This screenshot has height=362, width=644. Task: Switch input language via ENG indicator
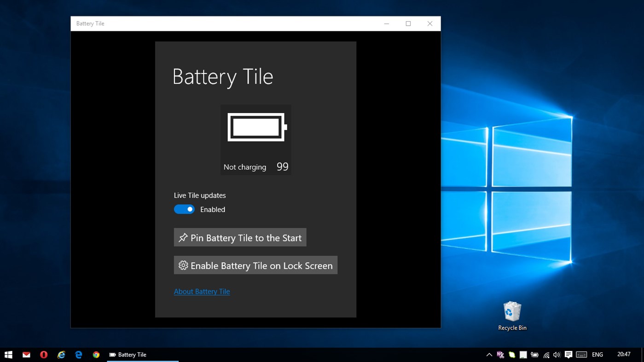[x=597, y=355]
